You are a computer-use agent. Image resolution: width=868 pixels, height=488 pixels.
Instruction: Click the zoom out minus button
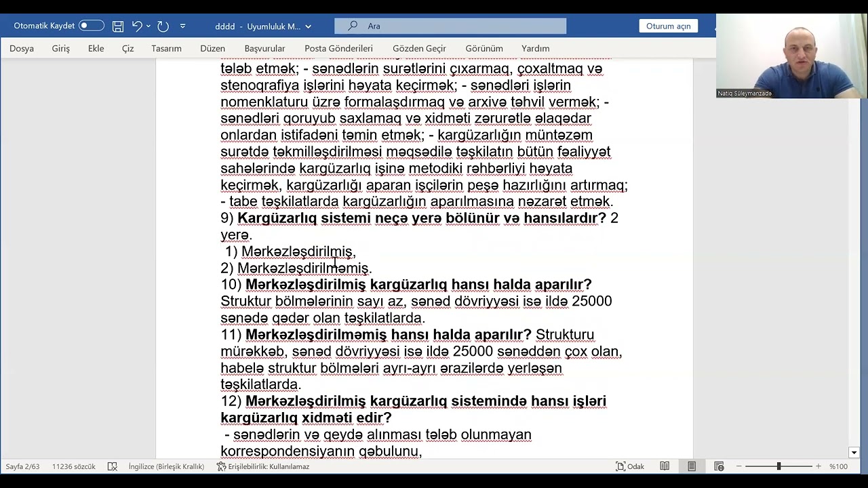coord(739,466)
